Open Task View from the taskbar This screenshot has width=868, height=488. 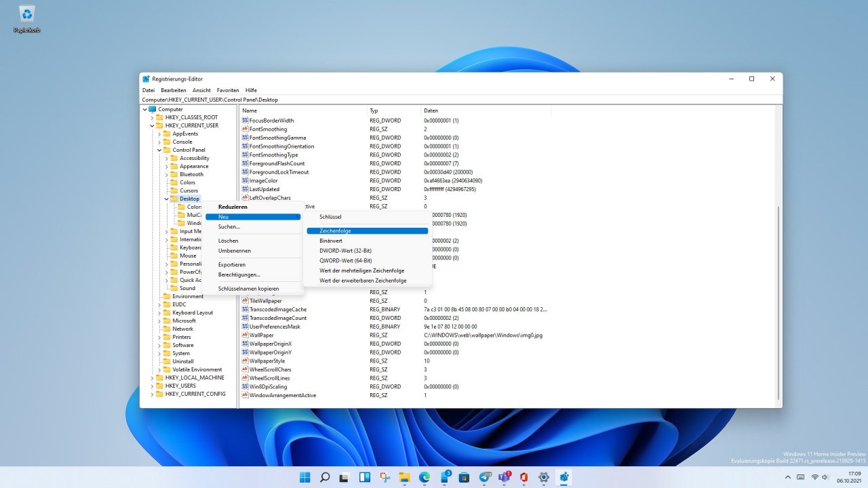[345, 477]
